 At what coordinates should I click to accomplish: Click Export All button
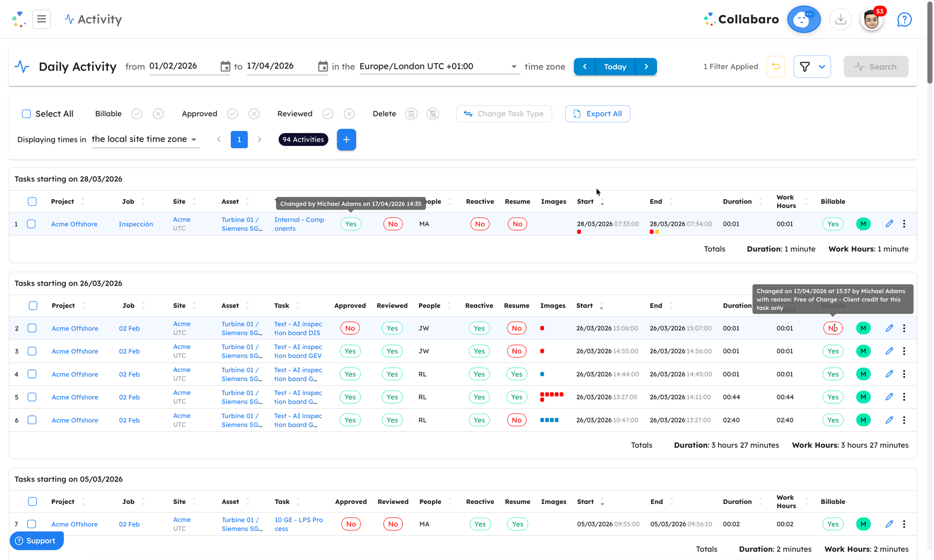(x=597, y=114)
